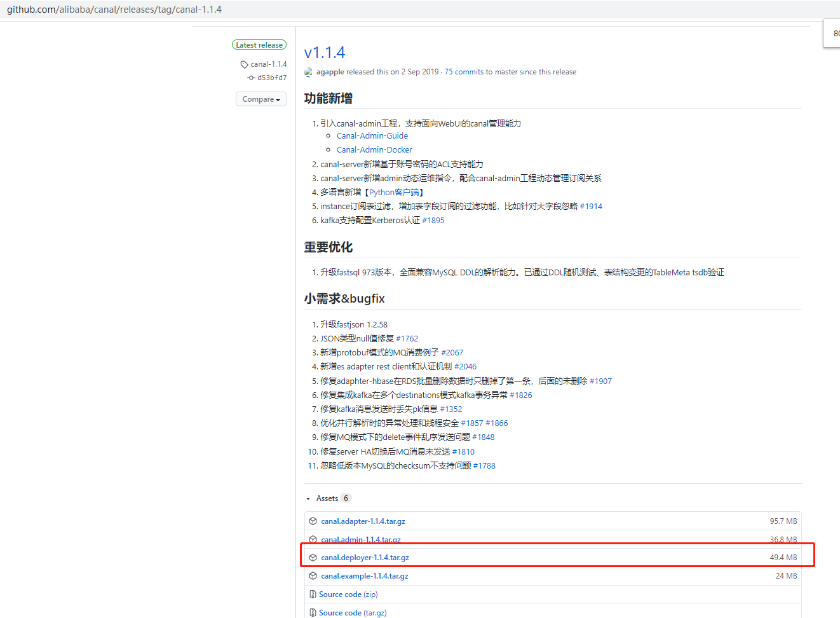The width and height of the screenshot is (840, 618).
Task: Open the Canal-Admin-Guide link
Action: (x=372, y=136)
